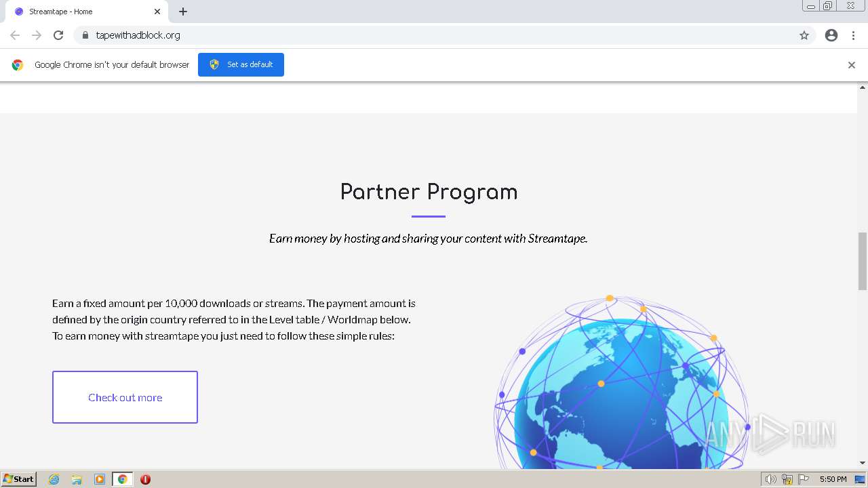This screenshot has height=488, width=868.
Task: Open a new tab with the plus button
Action: [x=183, y=12]
